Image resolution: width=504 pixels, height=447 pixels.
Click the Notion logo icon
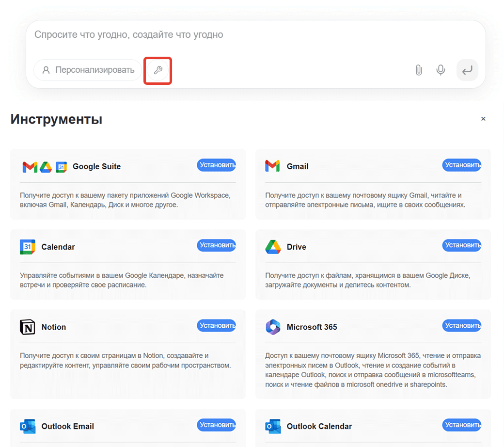point(28,327)
